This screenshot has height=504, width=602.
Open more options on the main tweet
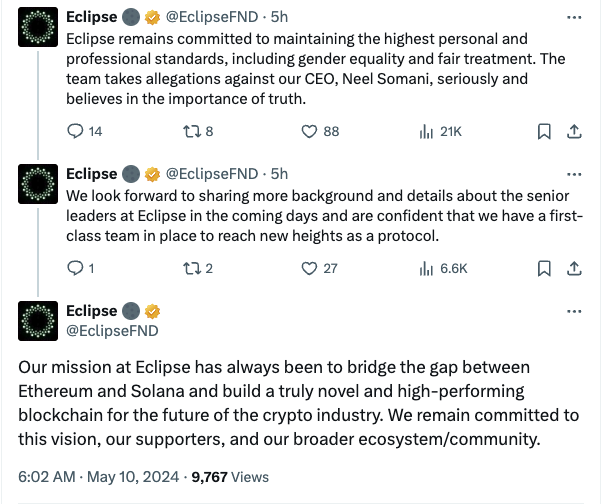(x=573, y=311)
